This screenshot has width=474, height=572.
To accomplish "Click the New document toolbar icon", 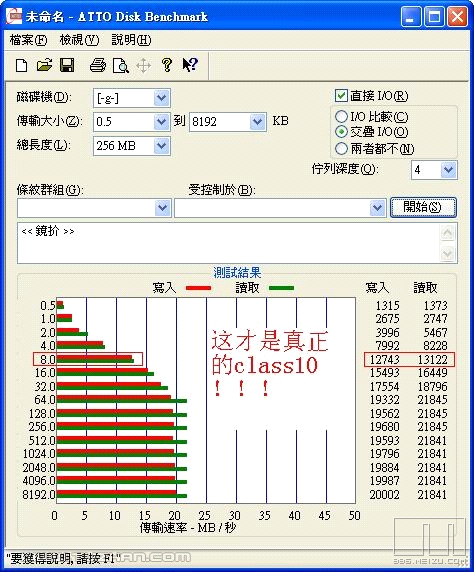I will (22, 66).
